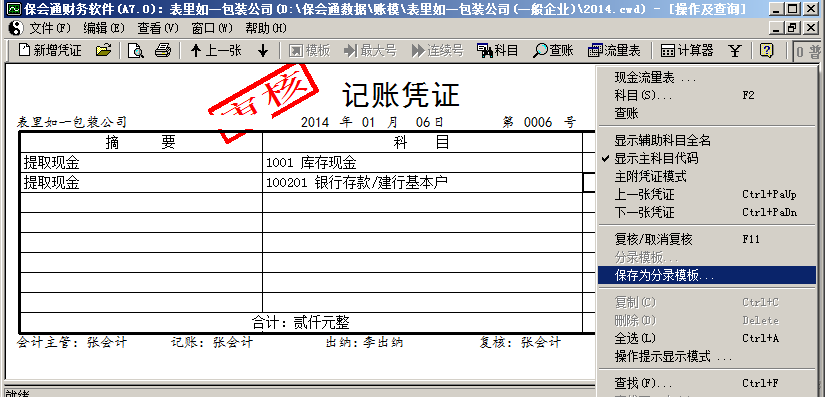Click the down arrow next voucher icon
The height and width of the screenshot is (397, 825).
(263, 50)
